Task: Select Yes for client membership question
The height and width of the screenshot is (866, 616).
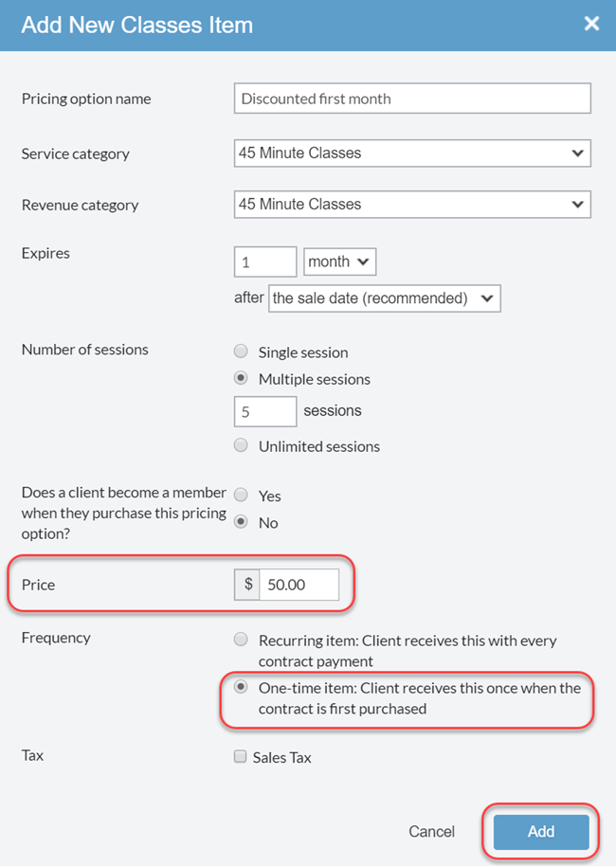Action: coord(240,494)
